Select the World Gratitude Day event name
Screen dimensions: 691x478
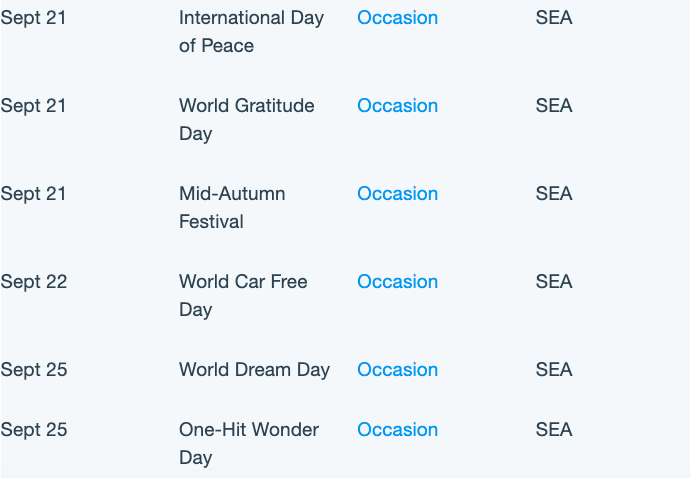click(246, 120)
